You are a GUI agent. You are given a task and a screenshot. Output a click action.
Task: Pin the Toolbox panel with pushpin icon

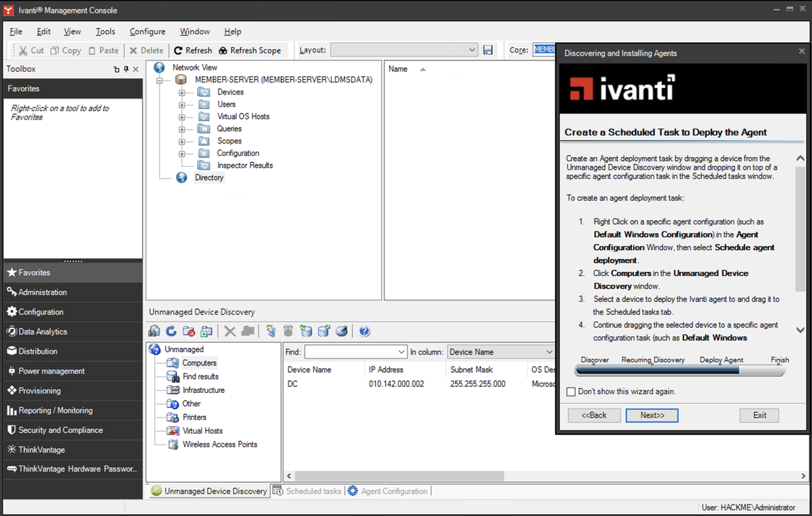[x=126, y=69]
